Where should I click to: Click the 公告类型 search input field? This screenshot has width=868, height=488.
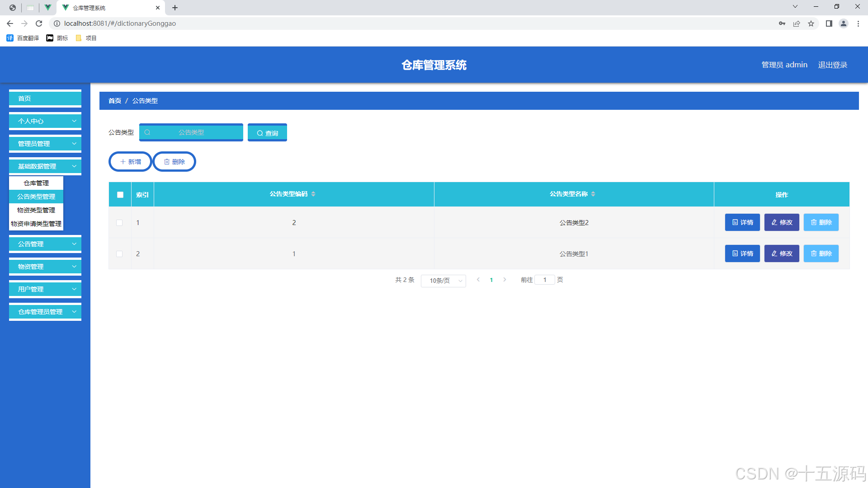coord(191,132)
